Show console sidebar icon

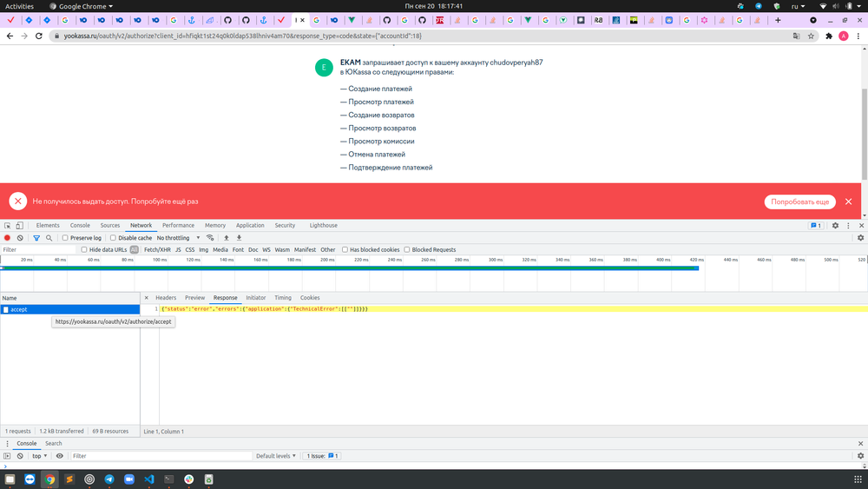pos(7,456)
